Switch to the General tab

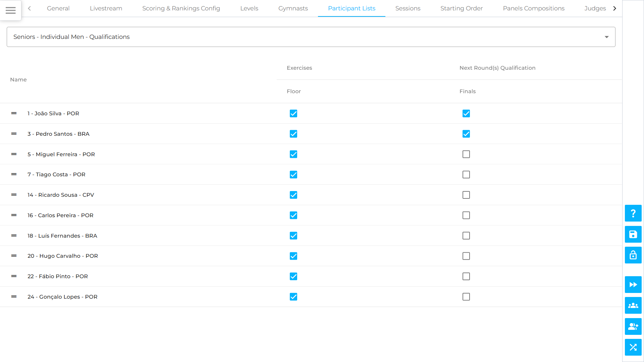click(x=58, y=8)
